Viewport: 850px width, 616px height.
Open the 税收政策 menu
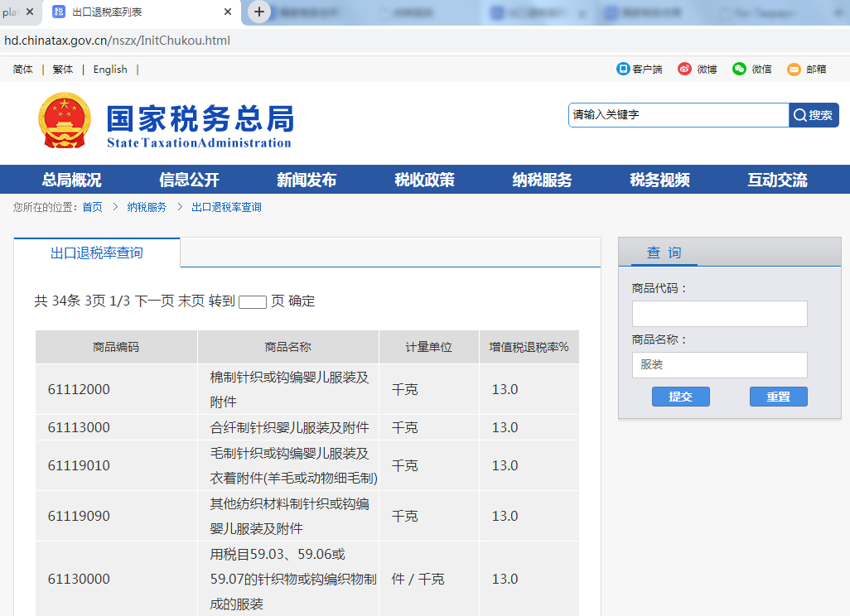coord(424,180)
